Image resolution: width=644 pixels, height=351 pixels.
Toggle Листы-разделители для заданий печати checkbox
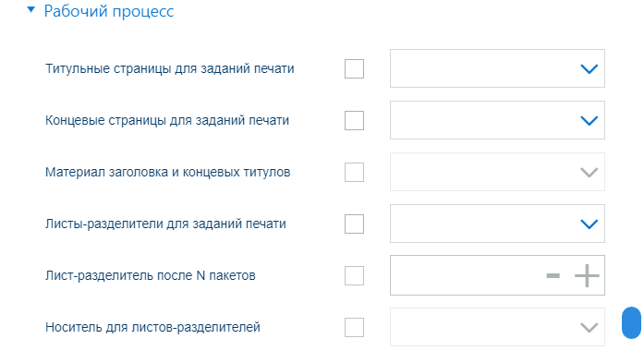coord(354,224)
